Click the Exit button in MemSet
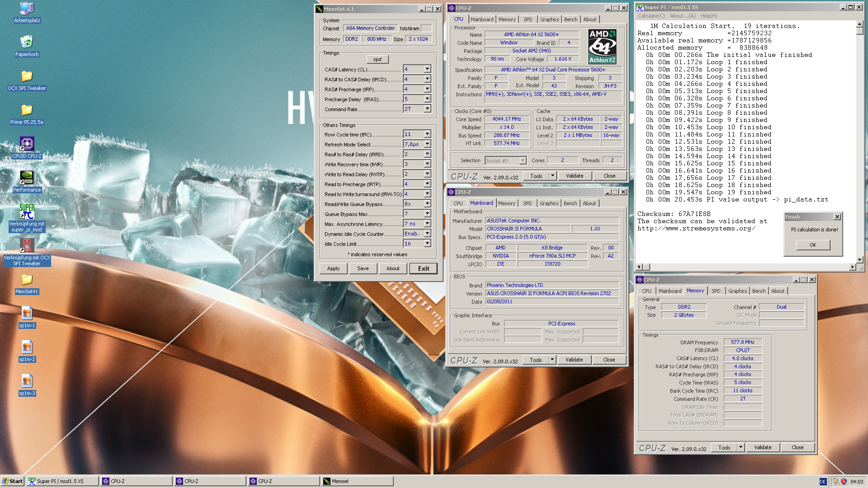 point(423,268)
